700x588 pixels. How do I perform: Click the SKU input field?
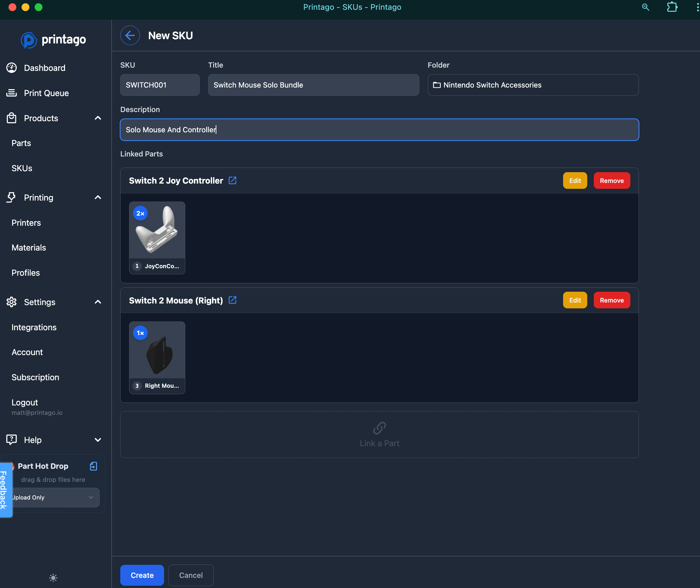pos(159,85)
